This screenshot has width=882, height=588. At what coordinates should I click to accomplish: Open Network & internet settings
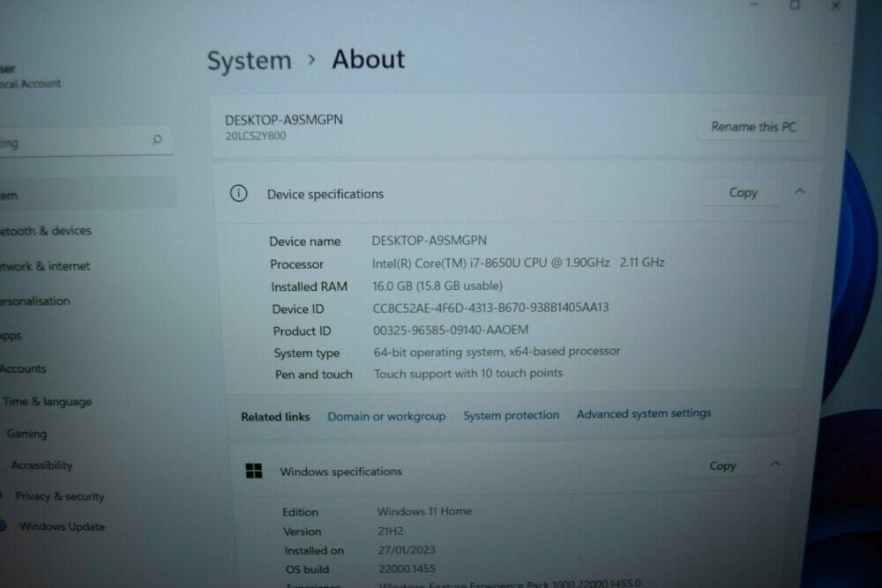[45, 266]
